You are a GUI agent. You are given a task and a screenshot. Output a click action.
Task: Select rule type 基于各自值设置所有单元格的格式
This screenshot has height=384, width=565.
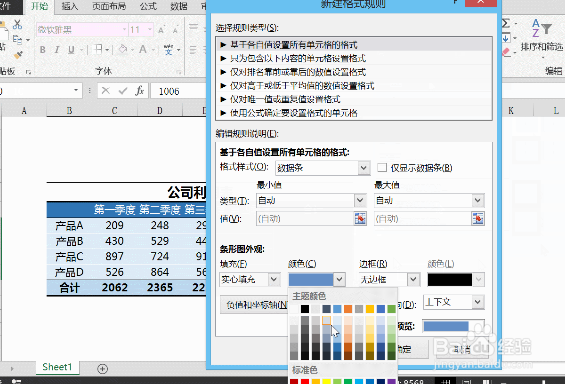click(x=354, y=45)
